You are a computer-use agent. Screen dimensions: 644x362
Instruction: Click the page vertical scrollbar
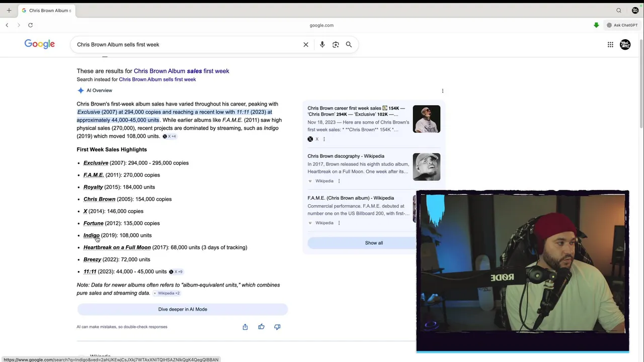tap(641, 83)
